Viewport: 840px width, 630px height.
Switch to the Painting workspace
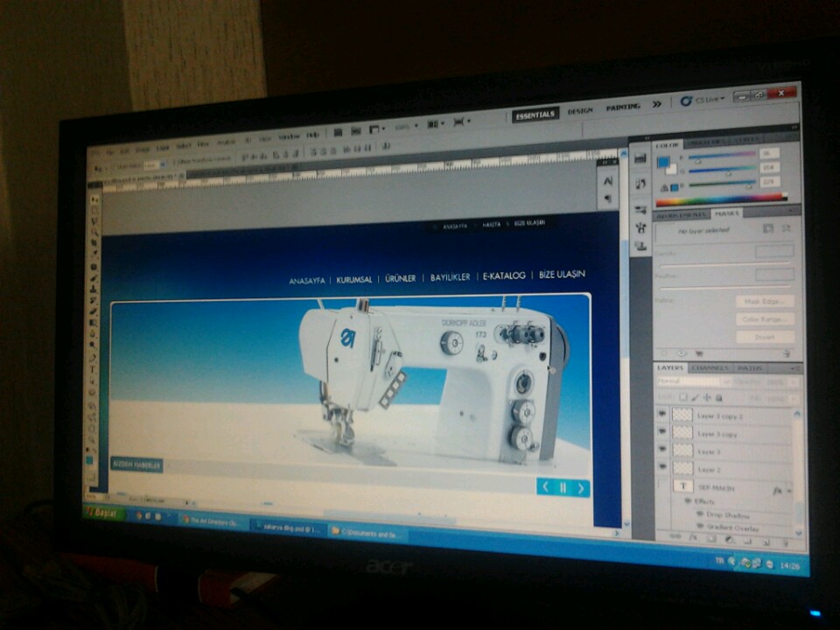tap(623, 108)
